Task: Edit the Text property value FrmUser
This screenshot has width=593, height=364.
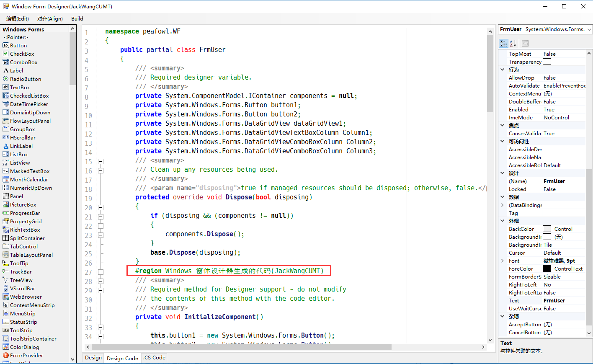Action: [564, 300]
